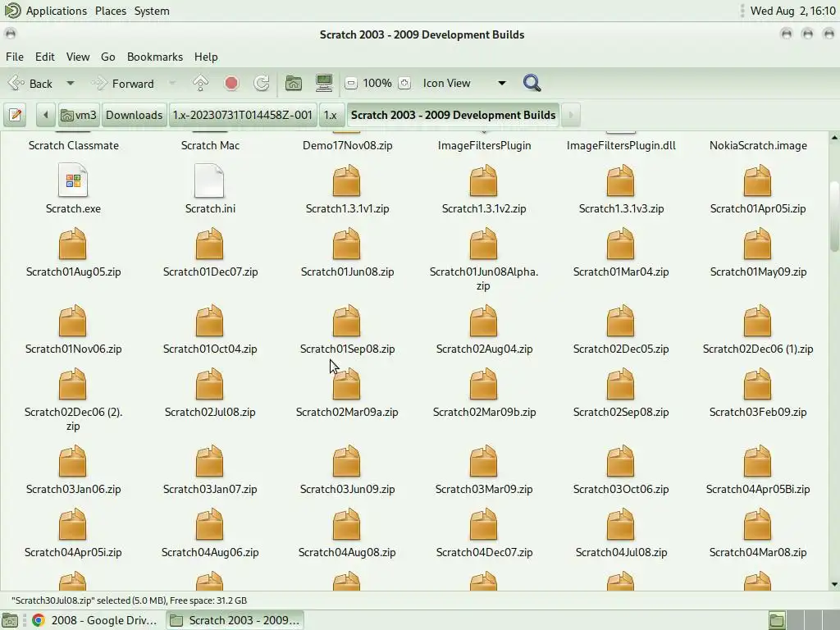Select the Scratch04Mar08.zip archive icon
840x630 pixels.
(x=757, y=524)
